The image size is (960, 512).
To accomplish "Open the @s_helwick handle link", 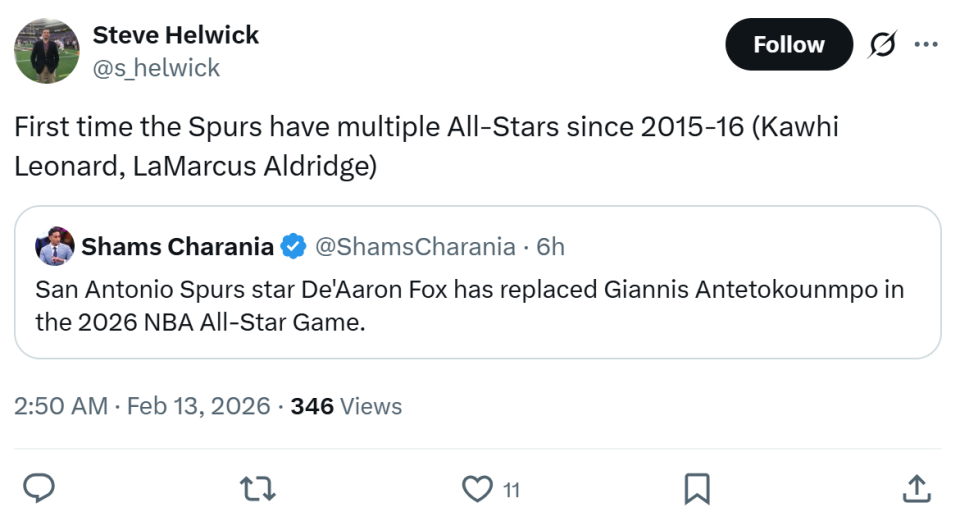I will (x=156, y=67).
